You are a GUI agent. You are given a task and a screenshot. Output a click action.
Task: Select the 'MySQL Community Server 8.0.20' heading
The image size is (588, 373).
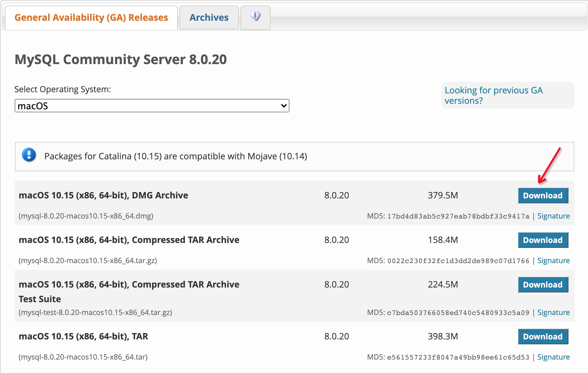click(121, 59)
